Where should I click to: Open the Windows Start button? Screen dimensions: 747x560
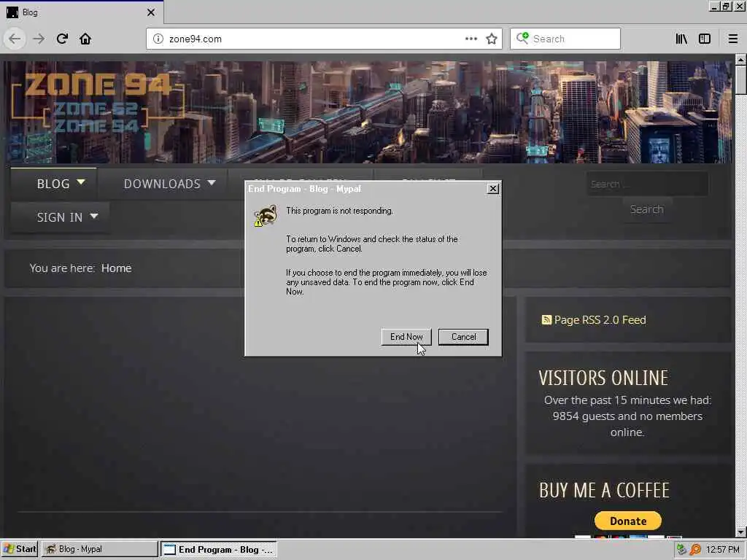pyautogui.click(x=19, y=549)
